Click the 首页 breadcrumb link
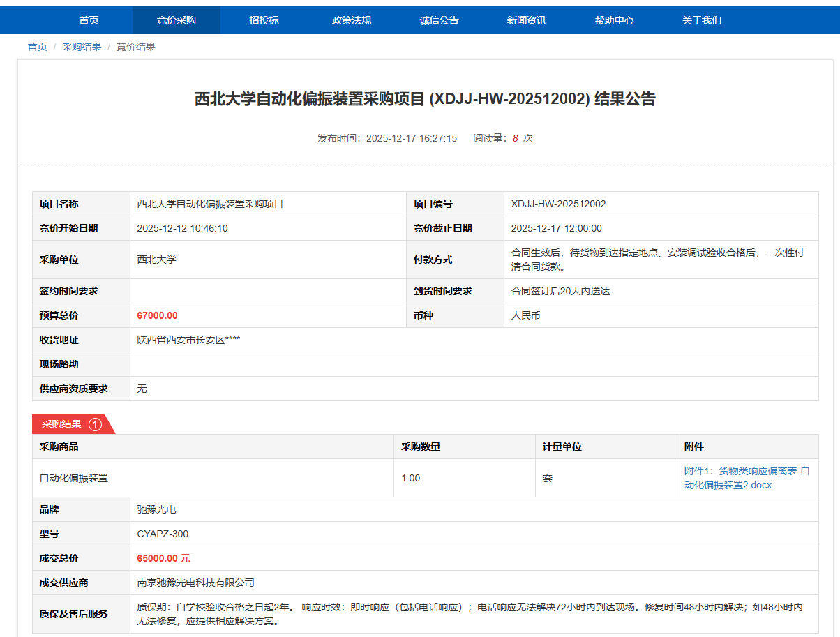Image resolution: width=840 pixels, height=637 pixels. click(38, 47)
